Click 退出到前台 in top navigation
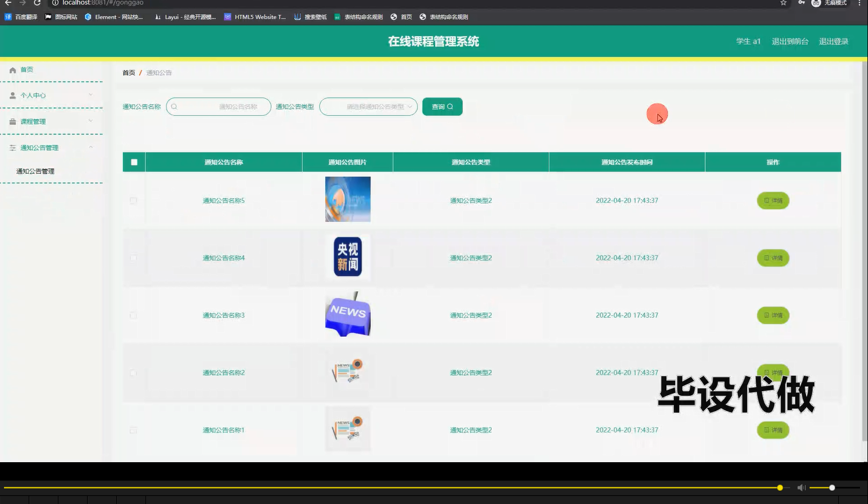The width and height of the screenshot is (868, 504). point(790,41)
